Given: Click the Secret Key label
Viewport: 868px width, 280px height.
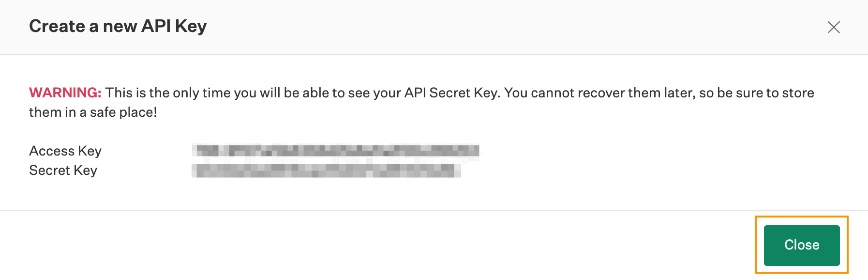Looking at the screenshot, I should tap(63, 171).
